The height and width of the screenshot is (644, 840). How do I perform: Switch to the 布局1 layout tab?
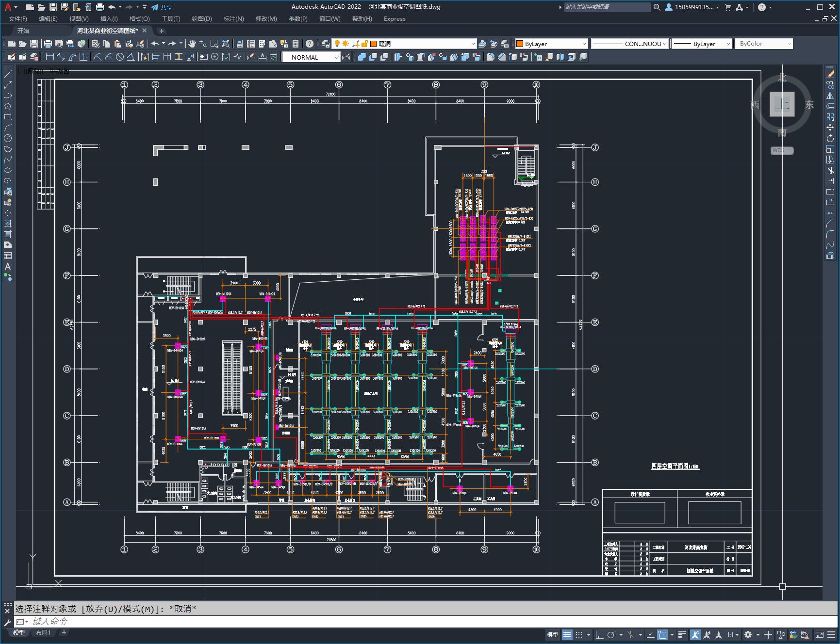click(x=43, y=632)
